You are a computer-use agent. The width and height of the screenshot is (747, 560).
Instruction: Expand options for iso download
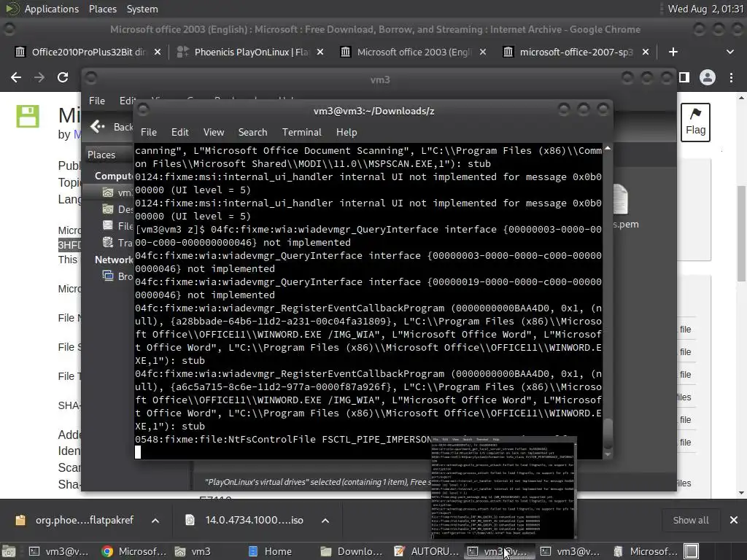[325, 521]
